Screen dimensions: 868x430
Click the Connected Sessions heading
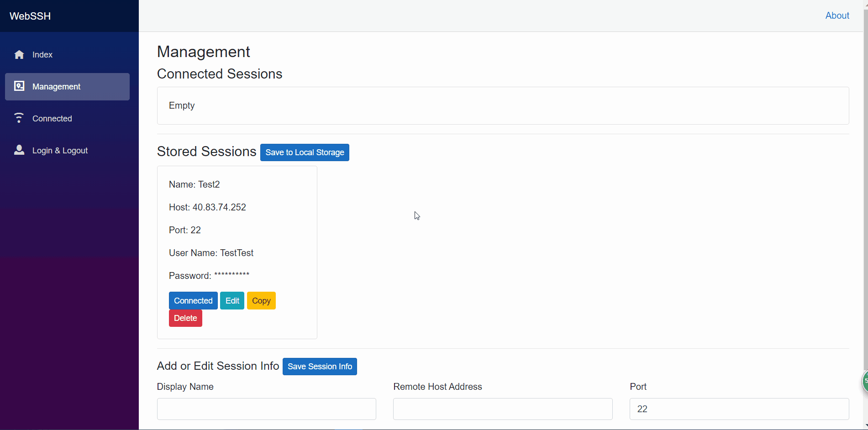point(220,74)
